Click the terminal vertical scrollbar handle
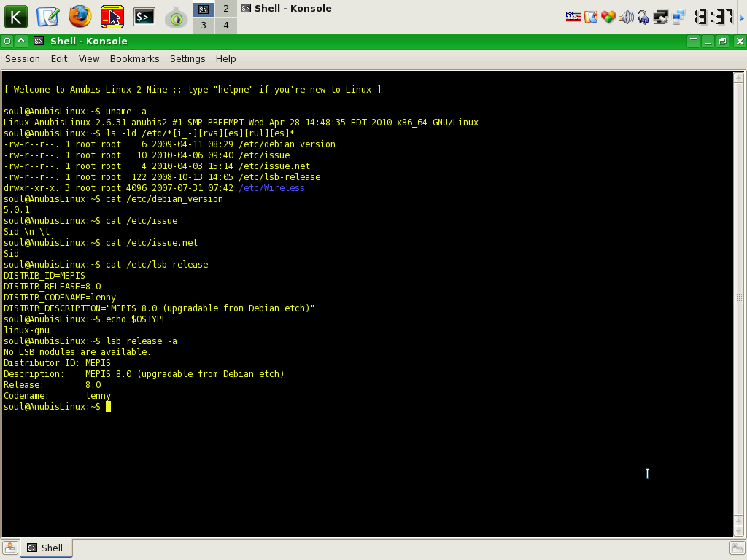 pyautogui.click(x=738, y=299)
